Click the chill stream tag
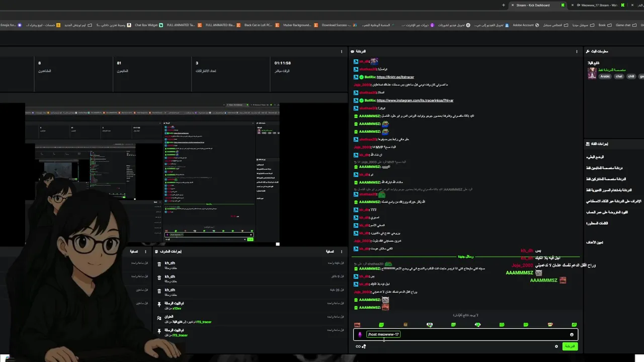644x362 pixels. (631, 76)
